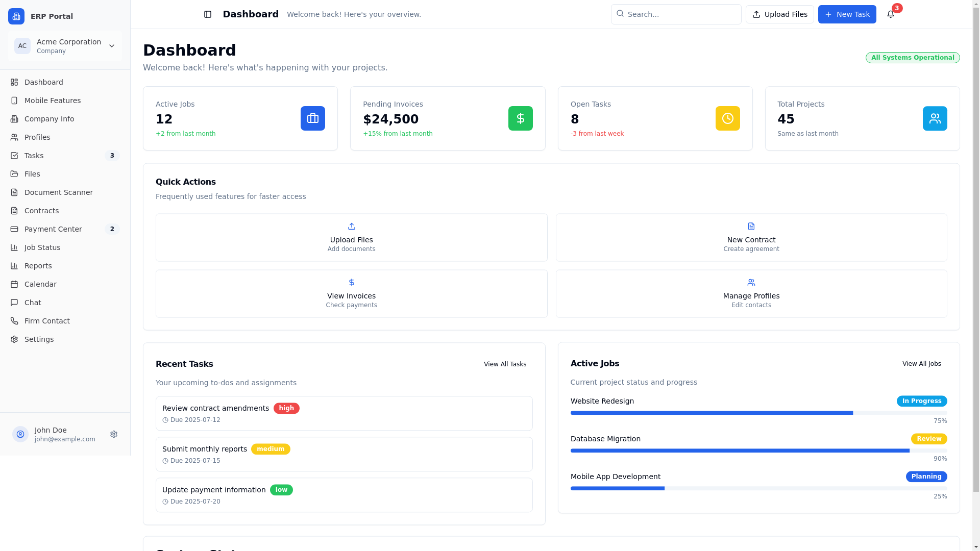Click the high priority badge
The height and width of the screenshot is (551, 980).
pos(286,408)
